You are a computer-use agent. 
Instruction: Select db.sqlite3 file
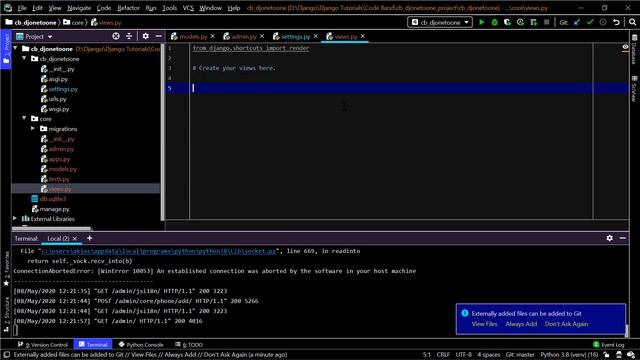click(x=49, y=199)
